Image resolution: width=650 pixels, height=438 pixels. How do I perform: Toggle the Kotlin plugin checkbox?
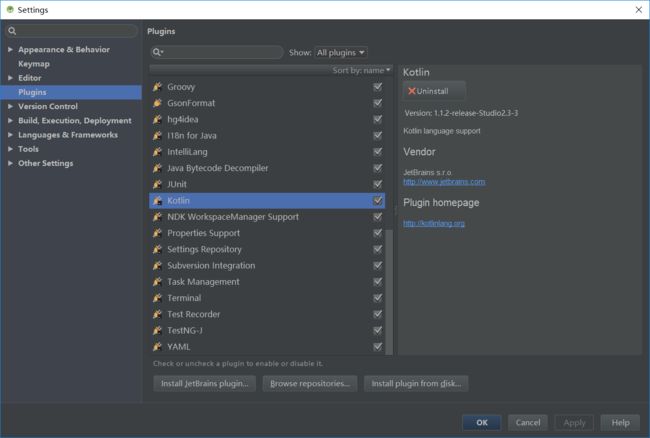pos(377,201)
